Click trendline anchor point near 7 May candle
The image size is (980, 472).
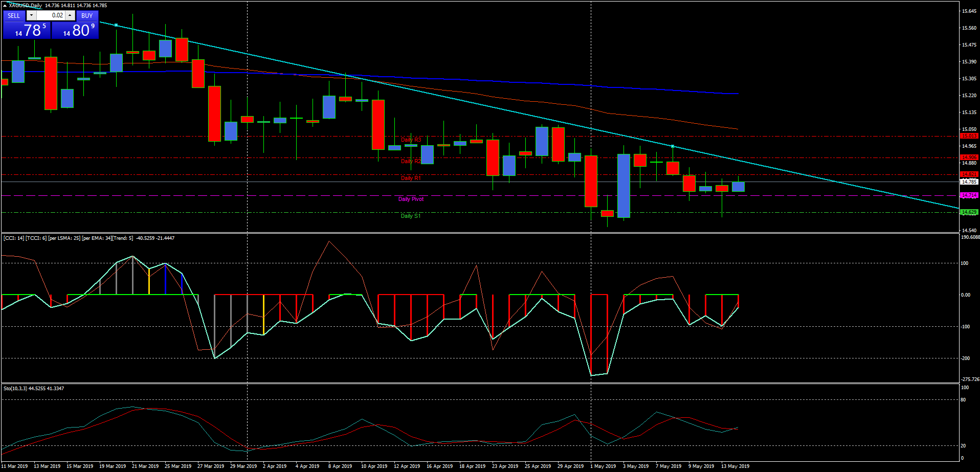(x=673, y=147)
